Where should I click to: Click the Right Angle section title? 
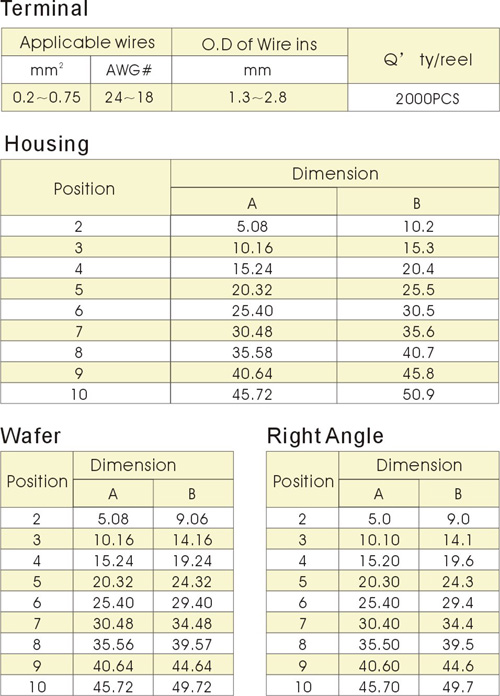coord(325,436)
